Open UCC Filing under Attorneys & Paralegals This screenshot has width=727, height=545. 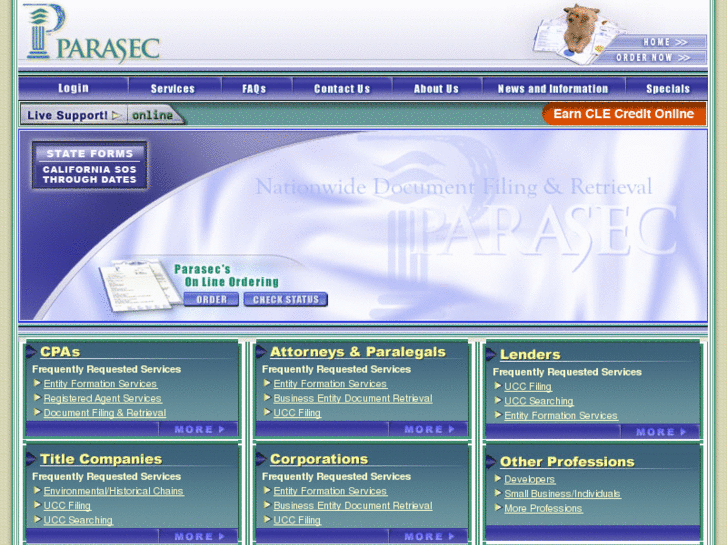point(297,413)
